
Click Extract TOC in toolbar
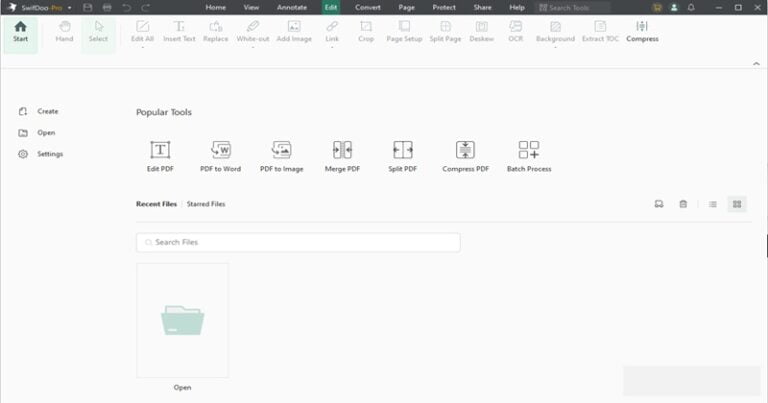point(600,31)
